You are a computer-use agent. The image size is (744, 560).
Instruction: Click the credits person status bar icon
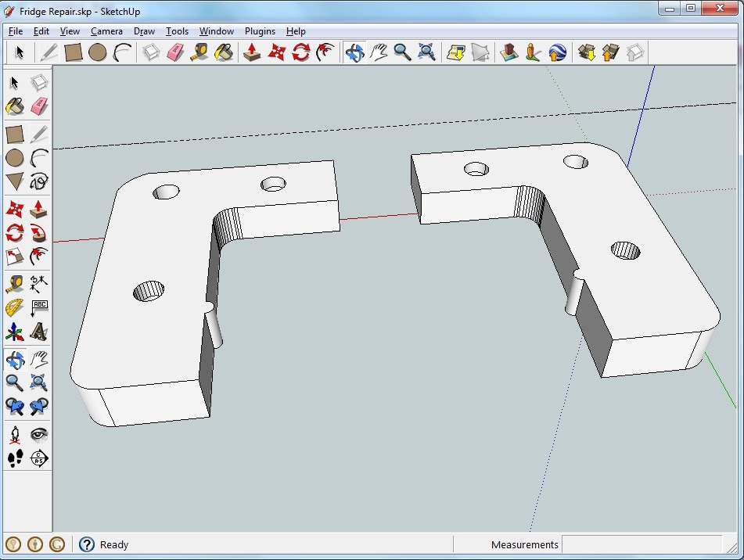[x=35, y=544]
